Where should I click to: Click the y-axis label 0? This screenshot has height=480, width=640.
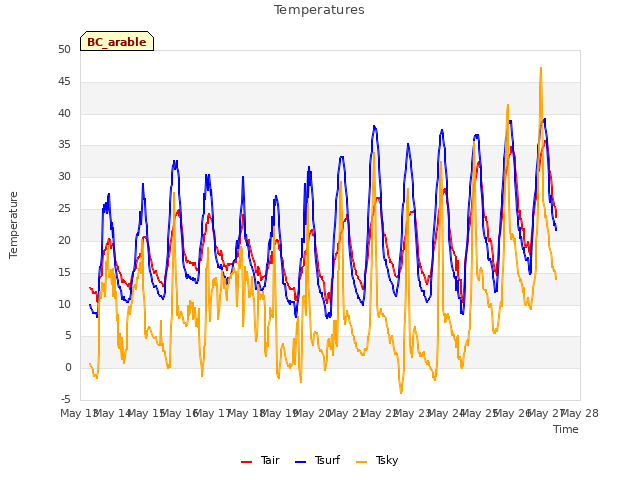coord(68,368)
